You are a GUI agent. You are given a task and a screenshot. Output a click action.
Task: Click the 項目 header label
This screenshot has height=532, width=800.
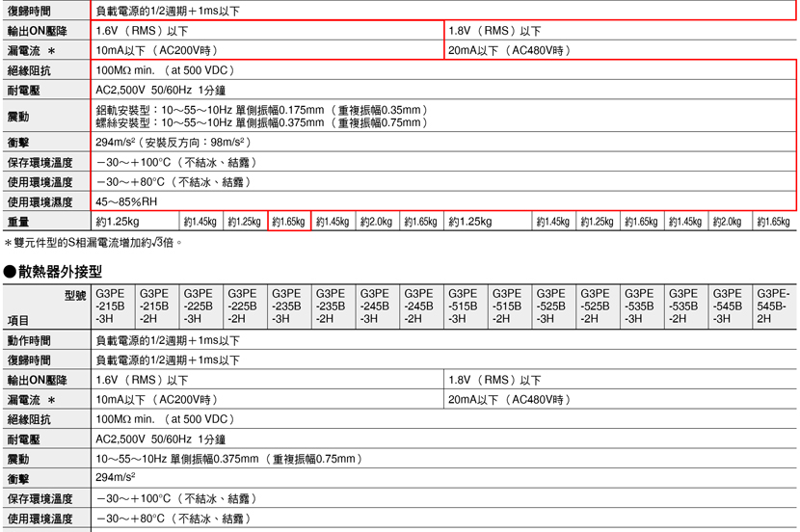[18, 320]
